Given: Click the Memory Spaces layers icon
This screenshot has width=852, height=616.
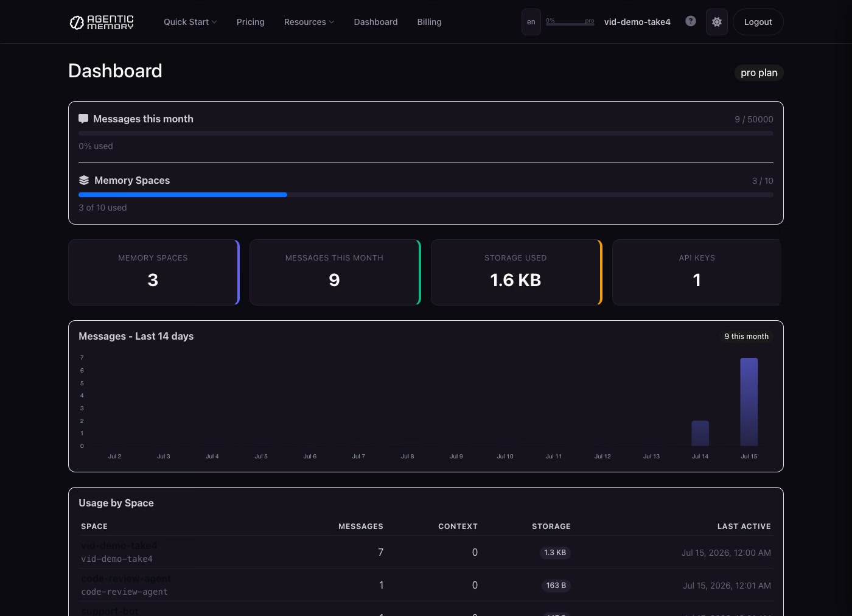Looking at the screenshot, I should 84,180.
